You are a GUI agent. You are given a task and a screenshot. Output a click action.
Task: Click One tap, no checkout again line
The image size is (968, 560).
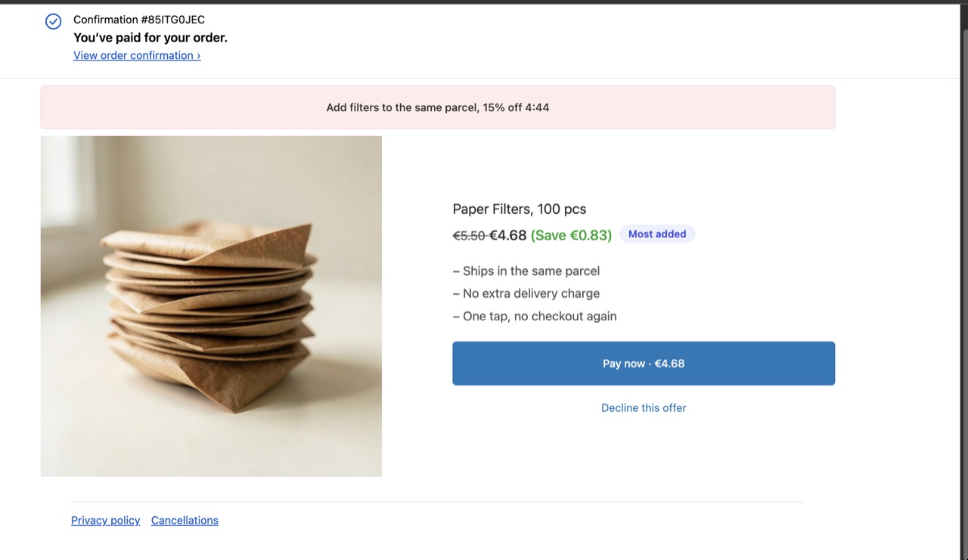[535, 316]
